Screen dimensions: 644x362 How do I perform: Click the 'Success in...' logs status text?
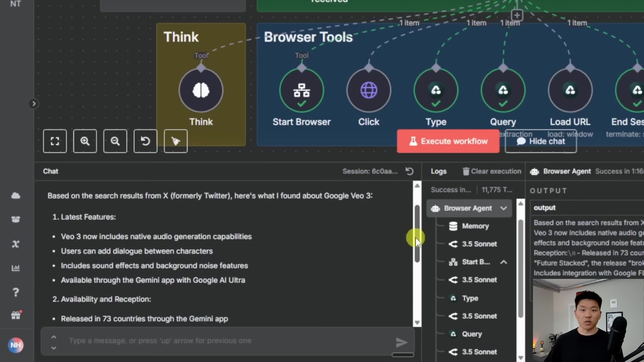point(451,190)
